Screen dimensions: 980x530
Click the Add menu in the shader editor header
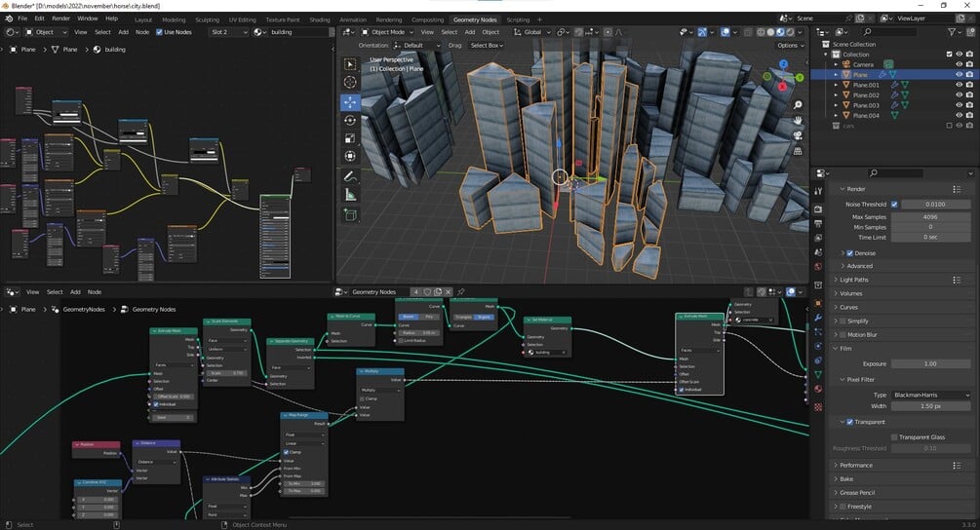pos(124,32)
